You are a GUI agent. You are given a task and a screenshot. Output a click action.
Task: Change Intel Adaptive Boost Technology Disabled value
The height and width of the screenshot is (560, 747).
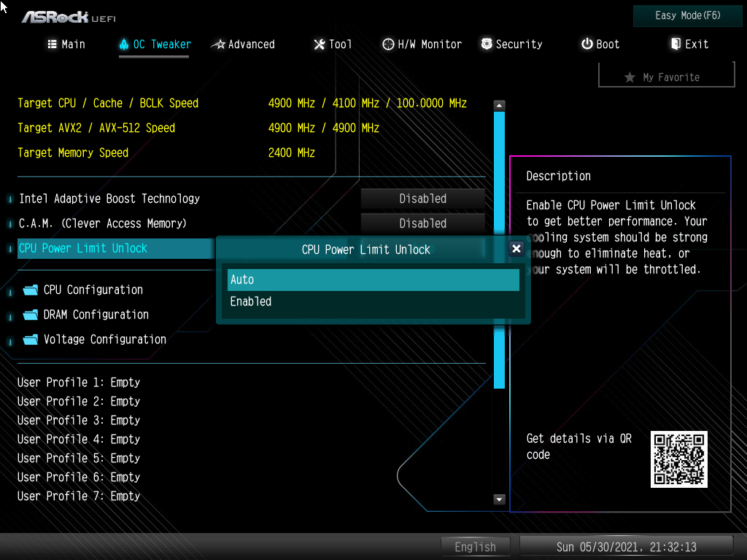[422, 198]
